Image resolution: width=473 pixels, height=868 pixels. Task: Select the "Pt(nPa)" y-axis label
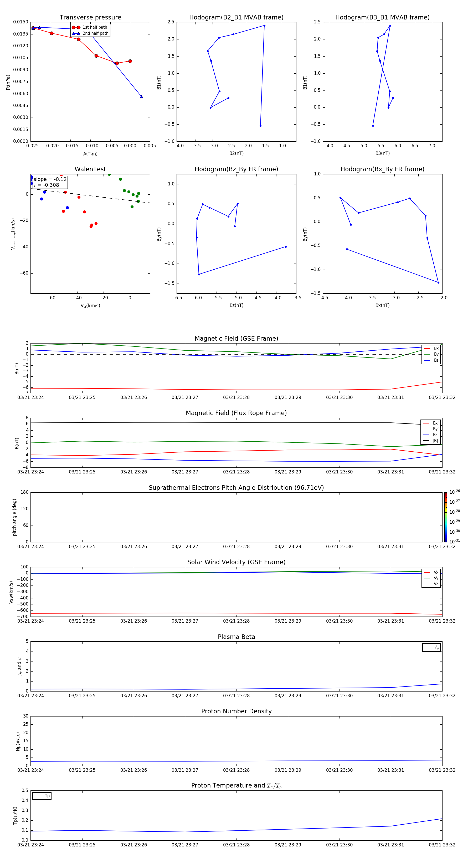pyautogui.click(x=8, y=82)
